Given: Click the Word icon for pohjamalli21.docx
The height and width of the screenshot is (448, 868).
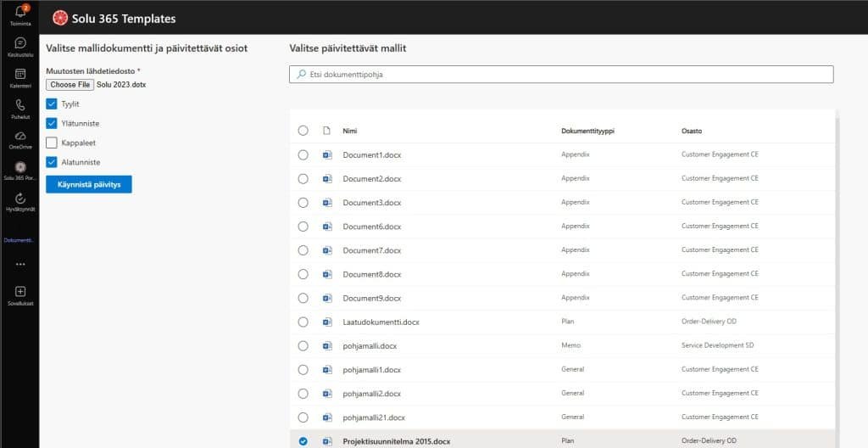Looking at the screenshot, I should [327, 417].
